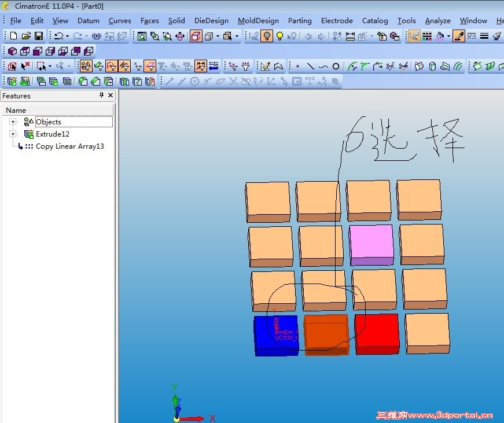
Task: Open the File menu
Action: point(16,21)
